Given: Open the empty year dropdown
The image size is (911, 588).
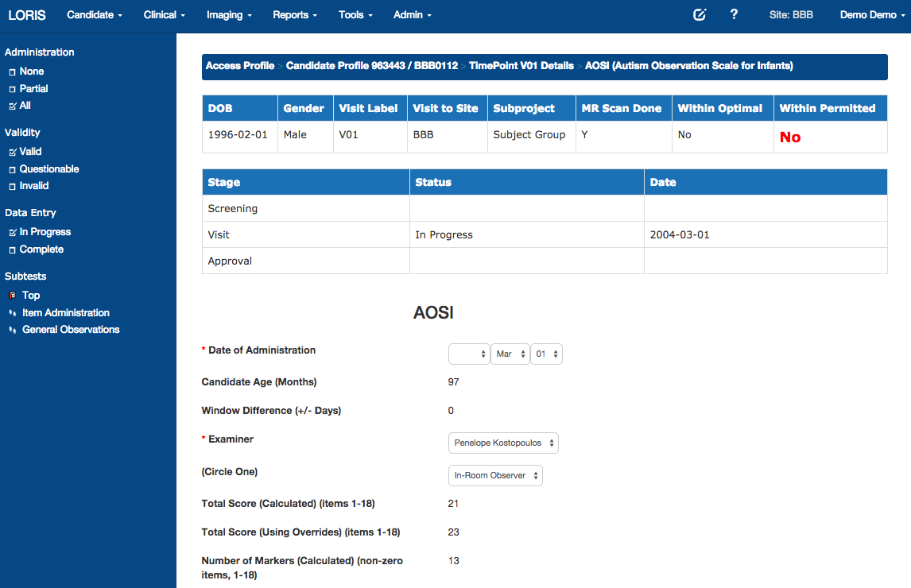Looking at the screenshot, I should (468, 354).
